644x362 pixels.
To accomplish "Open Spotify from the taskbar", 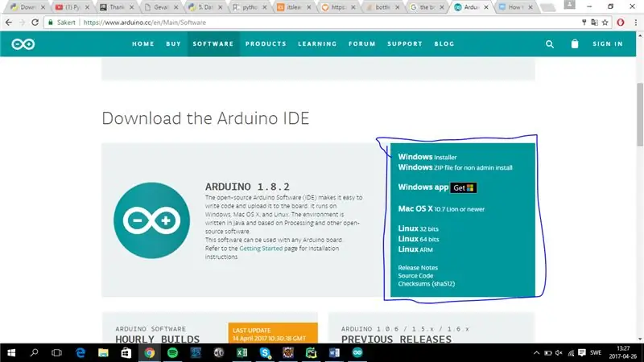I will coord(172,352).
